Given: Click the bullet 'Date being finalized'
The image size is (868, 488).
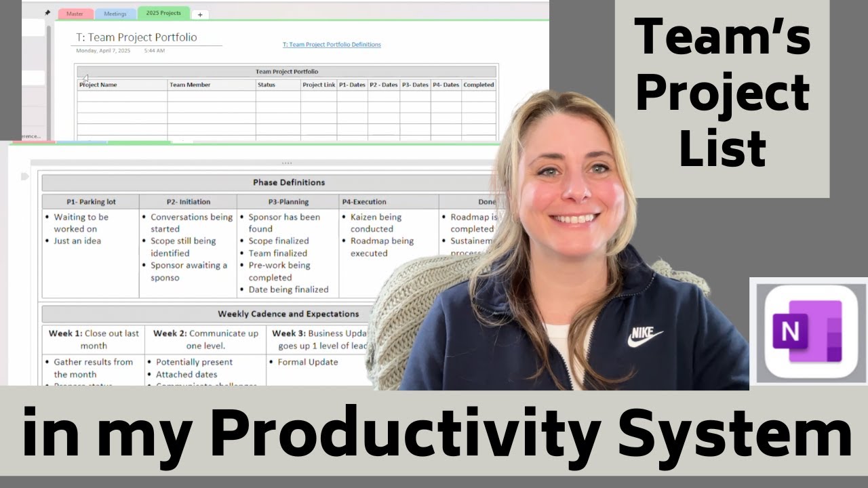Looking at the screenshot, I should [288, 289].
